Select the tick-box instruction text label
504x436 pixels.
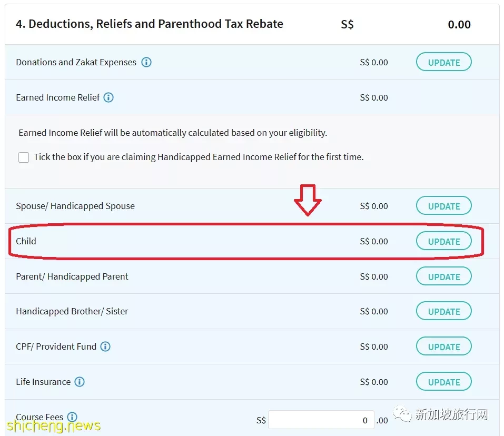click(199, 157)
